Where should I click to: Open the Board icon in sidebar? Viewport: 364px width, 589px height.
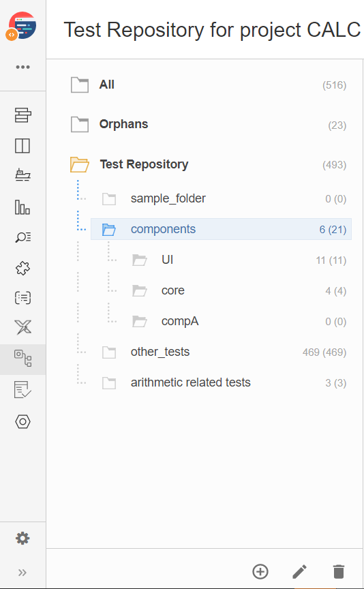click(22, 146)
